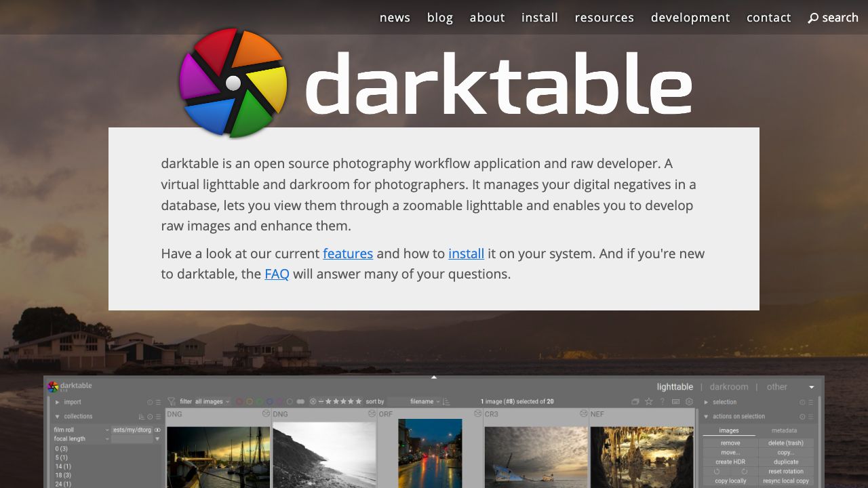Open the 'filename' sort by dropdown
The height and width of the screenshot is (488, 868).
pos(414,402)
